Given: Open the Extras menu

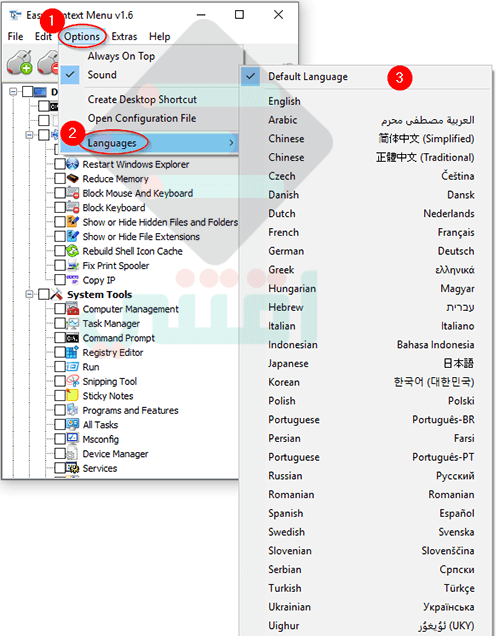Looking at the screenshot, I should (124, 37).
